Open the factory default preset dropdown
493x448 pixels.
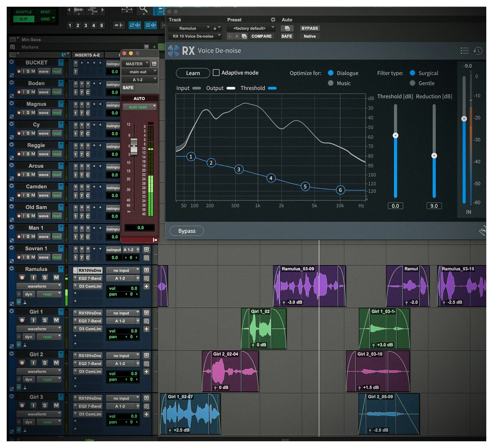click(251, 28)
